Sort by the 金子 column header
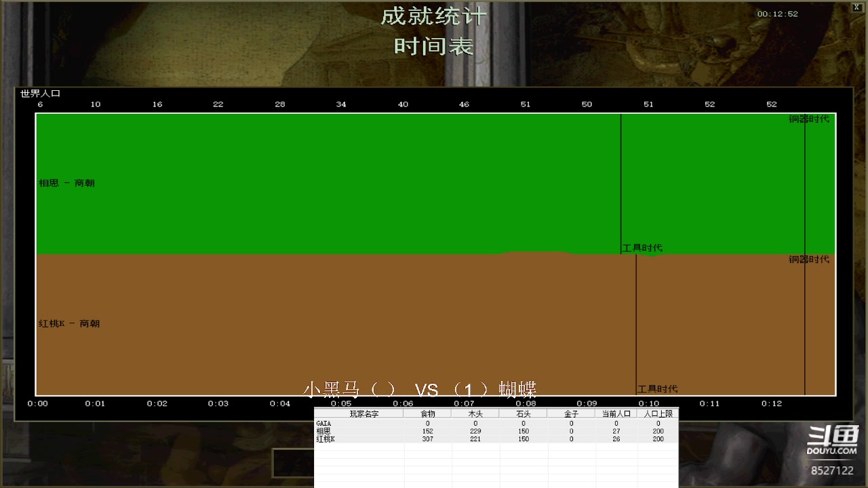The image size is (868, 488). 571,413
